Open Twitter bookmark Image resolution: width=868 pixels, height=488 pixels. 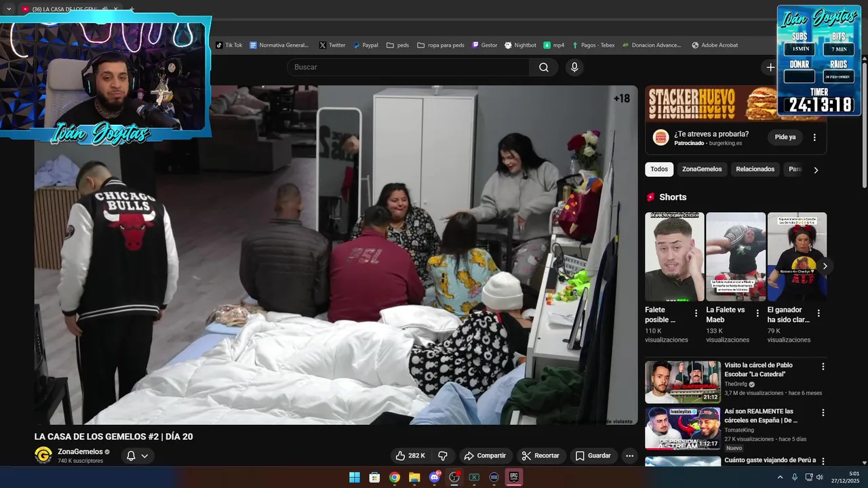(332, 45)
